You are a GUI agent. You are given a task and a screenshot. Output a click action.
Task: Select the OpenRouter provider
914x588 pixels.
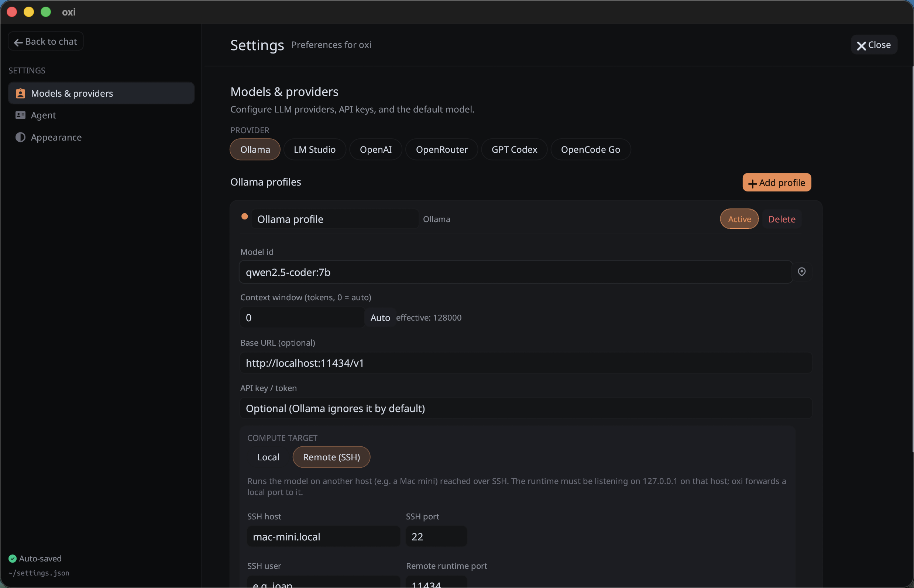[441, 149]
